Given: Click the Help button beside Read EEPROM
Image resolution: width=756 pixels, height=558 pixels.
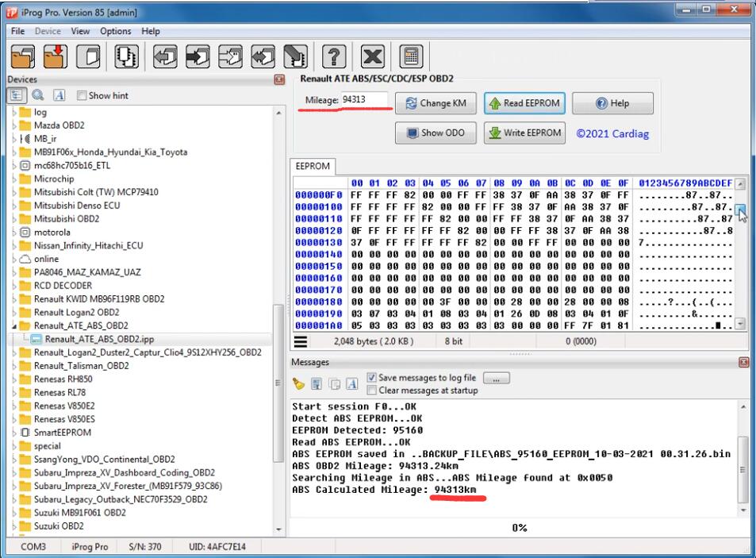Looking at the screenshot, I should (612, 103).
